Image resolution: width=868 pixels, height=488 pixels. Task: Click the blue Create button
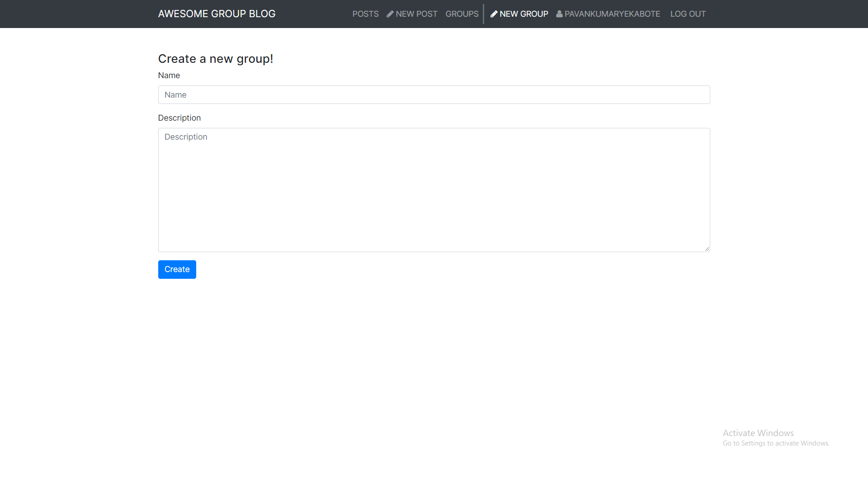pyautogui.click(x=177, y=269)
